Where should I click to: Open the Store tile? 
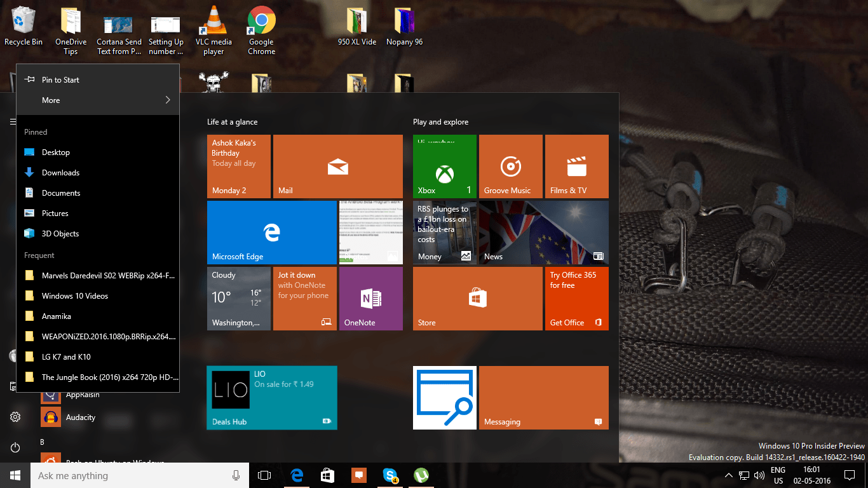478,299
